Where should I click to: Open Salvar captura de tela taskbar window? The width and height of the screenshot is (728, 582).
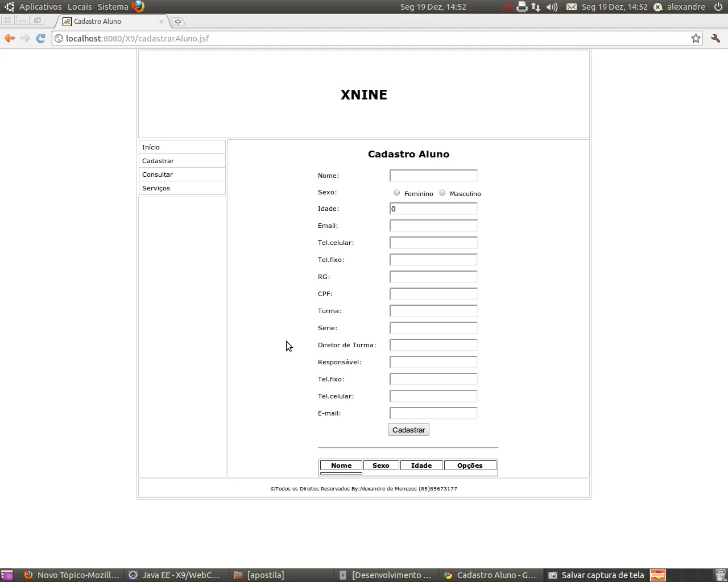coord(596,575)
